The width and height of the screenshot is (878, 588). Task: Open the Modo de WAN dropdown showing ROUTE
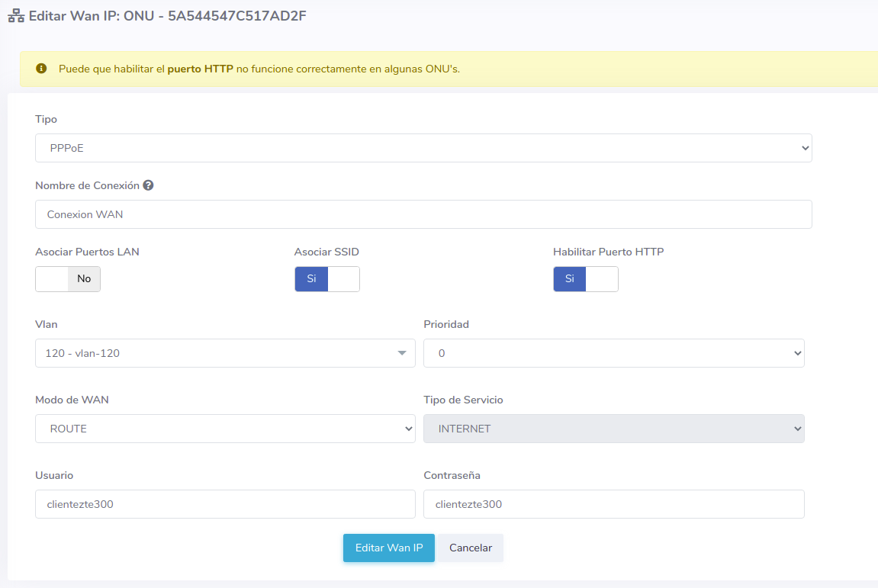coord(225,429)
